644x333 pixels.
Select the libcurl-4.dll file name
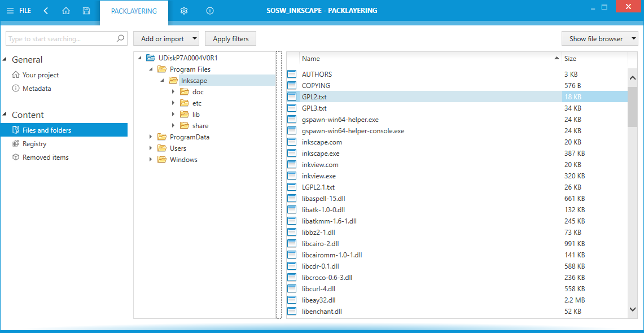(x=319, y=288)
